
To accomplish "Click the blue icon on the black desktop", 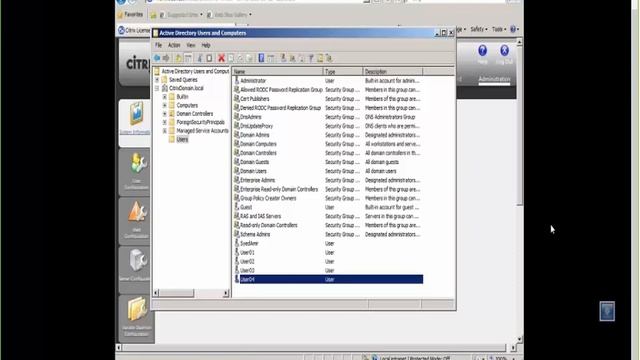I will pyautogui.click(x=607, y=311).
